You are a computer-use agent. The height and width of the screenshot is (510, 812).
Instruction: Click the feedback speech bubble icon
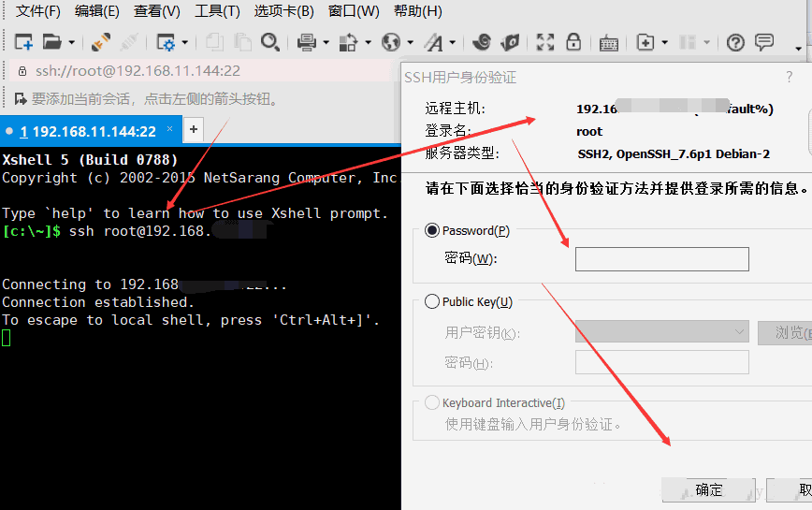point(764,42)
